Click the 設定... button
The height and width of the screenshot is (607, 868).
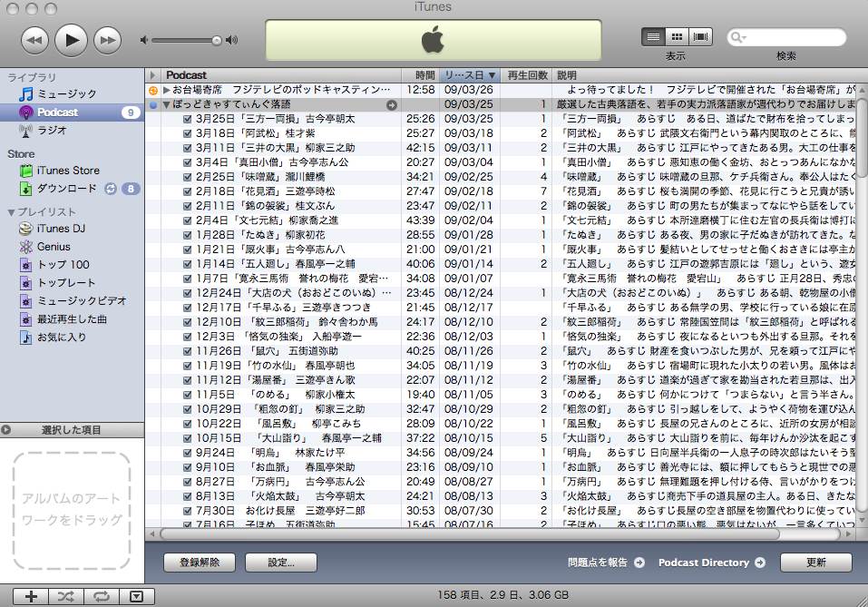pos(281,563)
